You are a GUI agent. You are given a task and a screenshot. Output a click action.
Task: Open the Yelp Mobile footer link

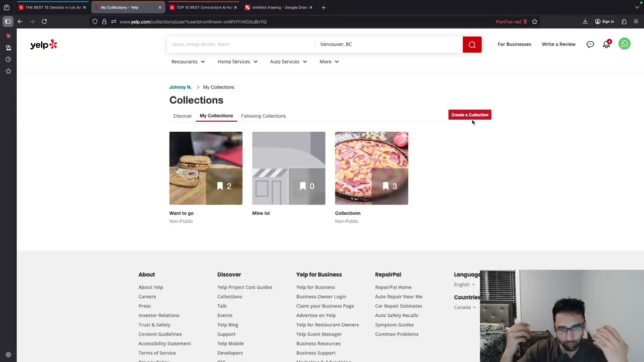coord(230,343)
